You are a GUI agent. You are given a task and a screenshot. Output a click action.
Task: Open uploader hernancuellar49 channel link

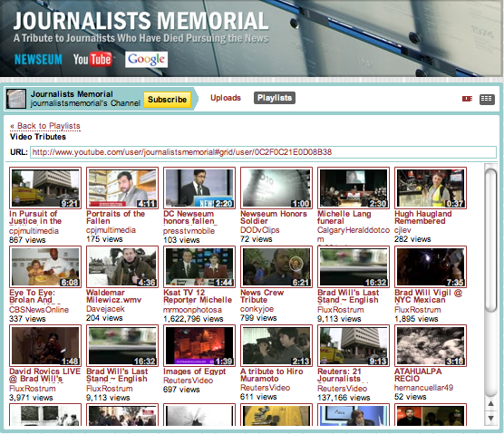tap(423, 388)
